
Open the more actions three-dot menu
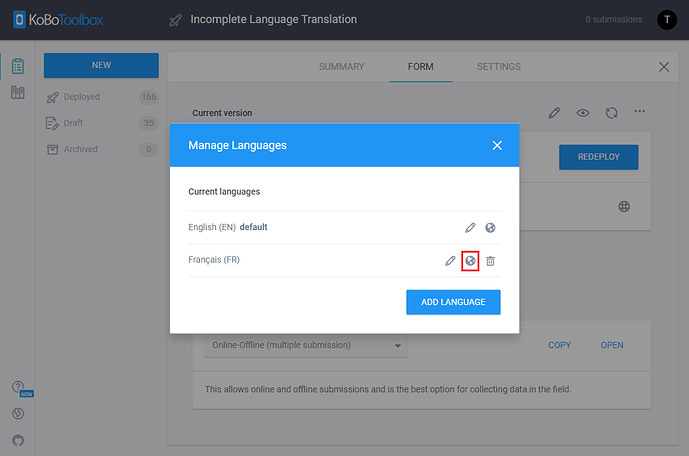[x=639, y=111]
